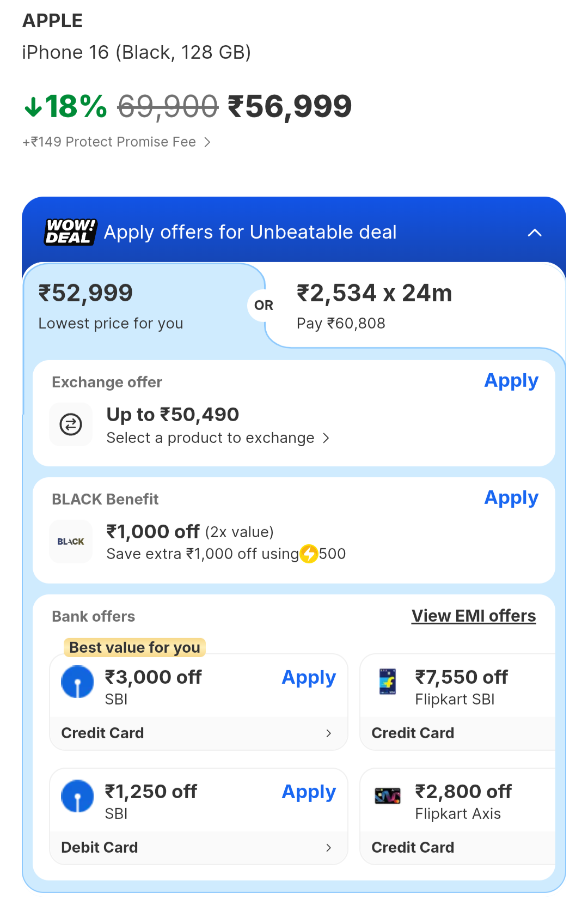Open Protect Promise Fee details chevron

pos(207,142)
